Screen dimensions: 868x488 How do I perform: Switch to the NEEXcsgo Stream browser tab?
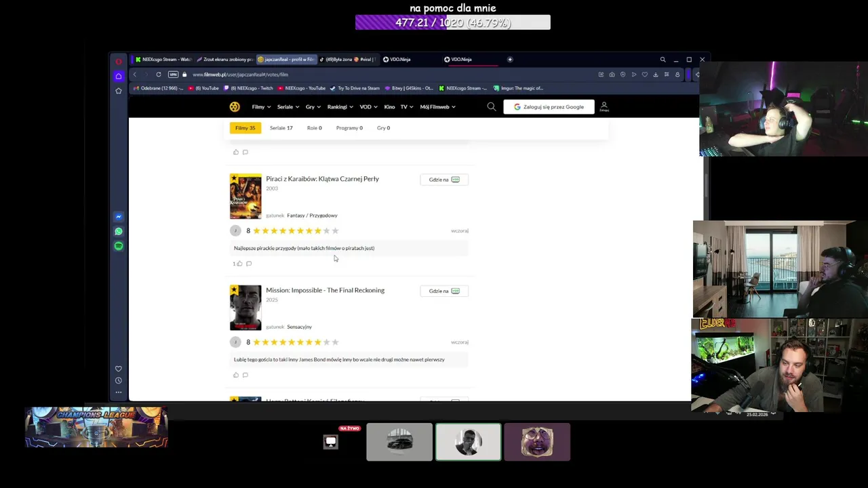point(163,59)
